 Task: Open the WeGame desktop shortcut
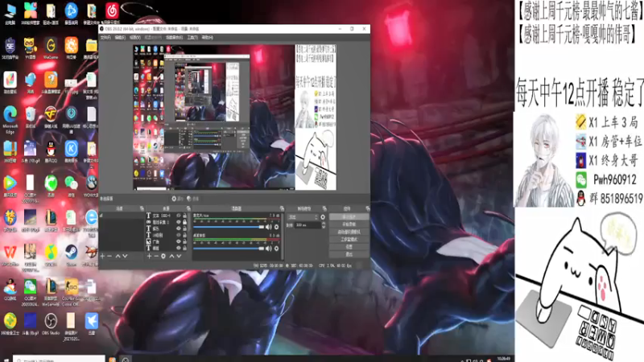[x=51, y=47]
